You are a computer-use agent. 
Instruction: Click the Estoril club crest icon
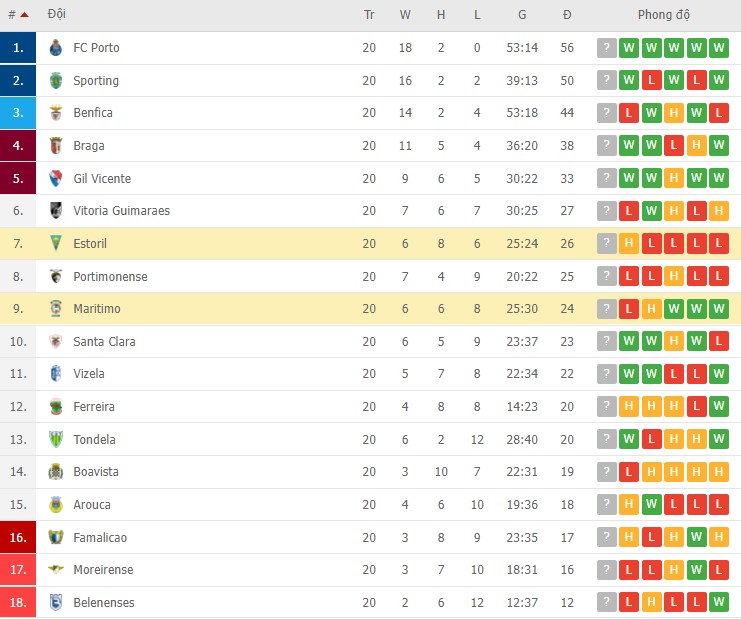pos(56,244)
